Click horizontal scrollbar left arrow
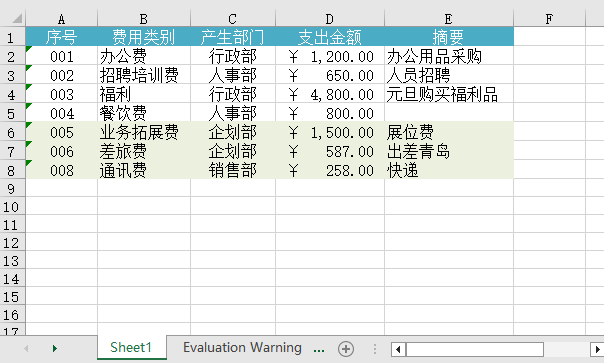604x363 pixels. coord(398,350)
